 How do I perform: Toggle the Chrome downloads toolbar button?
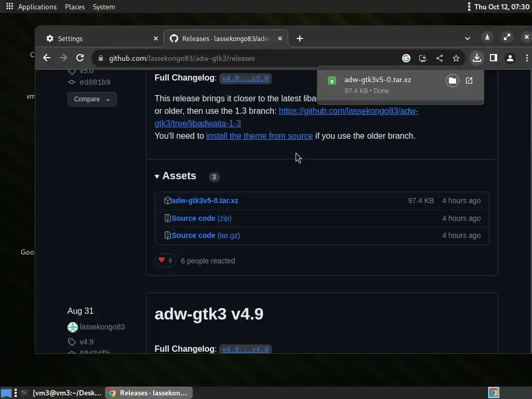pyautogui.click(x=477, y=58)
